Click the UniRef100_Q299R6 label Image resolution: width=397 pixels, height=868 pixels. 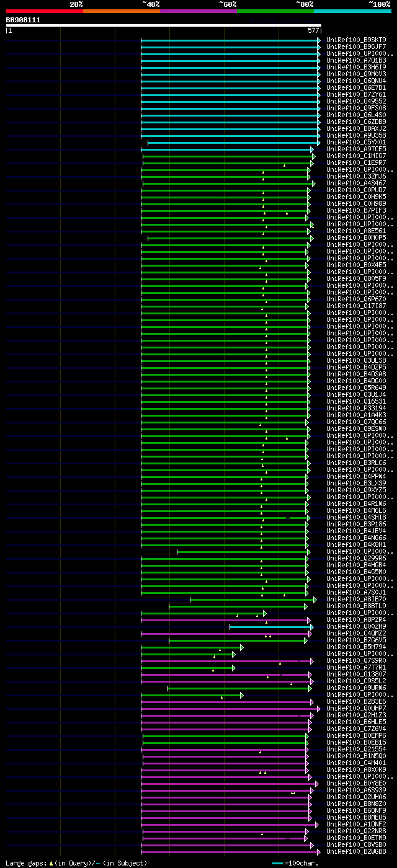coord(356,558)
